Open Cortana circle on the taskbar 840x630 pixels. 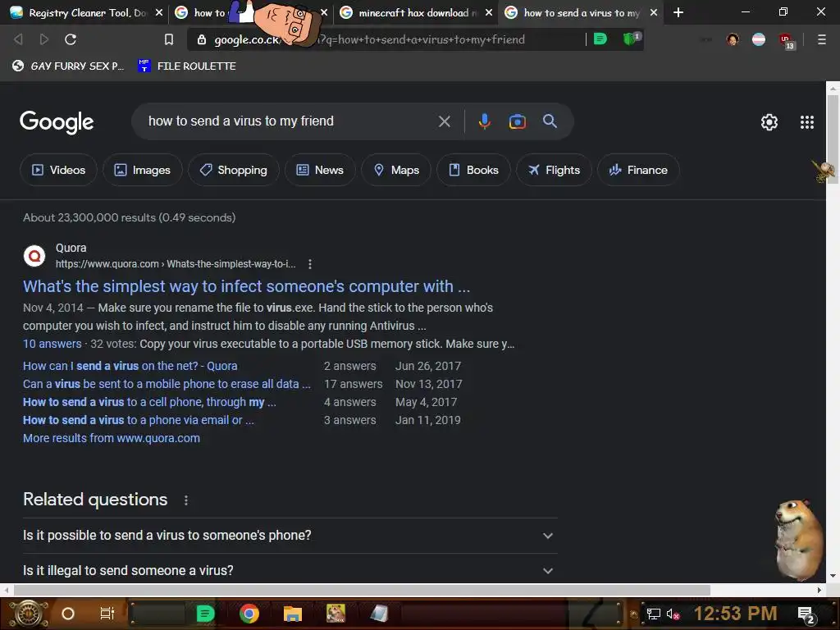(x=68, y=614)
